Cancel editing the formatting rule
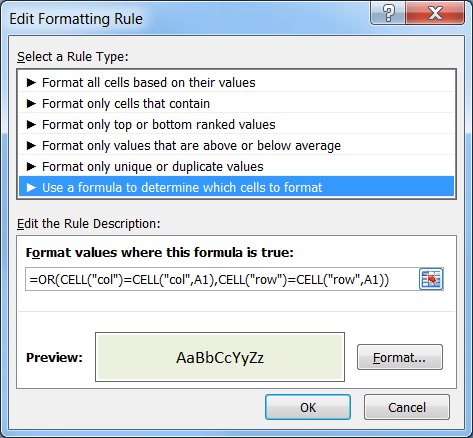This screenshot has width=473, height=438. pyautogui.click(x=407, y=407)
